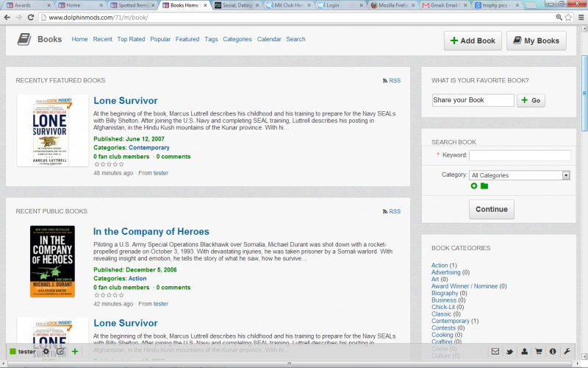Click tester author link under featured book
Viewport: 588px width, 368px height.
click(x=161, y=173)
